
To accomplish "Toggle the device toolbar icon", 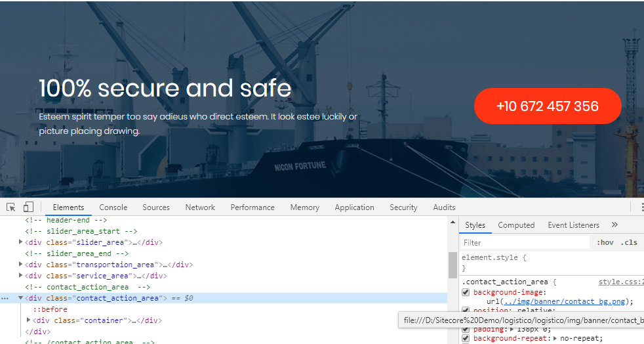I will 28,207.
